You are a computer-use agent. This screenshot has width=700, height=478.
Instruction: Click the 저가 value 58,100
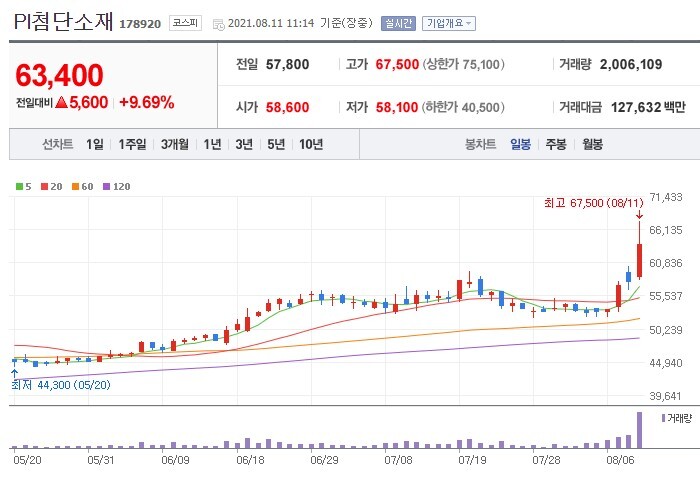pyautogui.click(x=397, y=107)
